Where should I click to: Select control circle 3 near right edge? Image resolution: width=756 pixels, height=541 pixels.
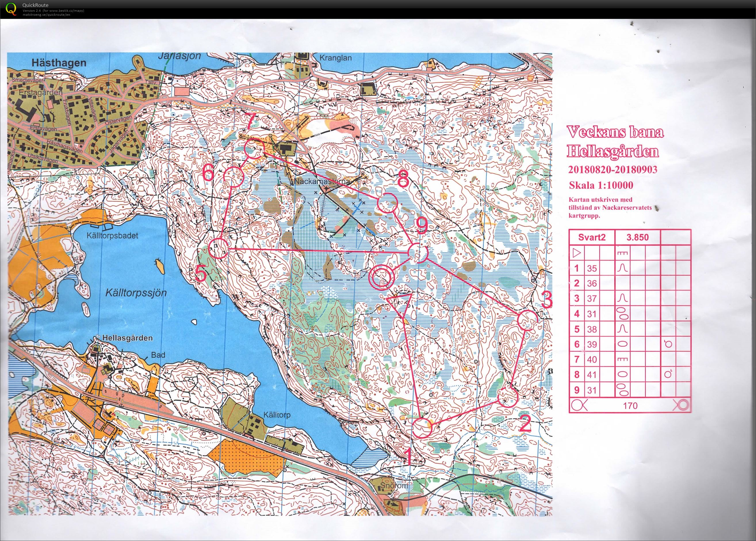pyautogui.click(x=528, y=320)
